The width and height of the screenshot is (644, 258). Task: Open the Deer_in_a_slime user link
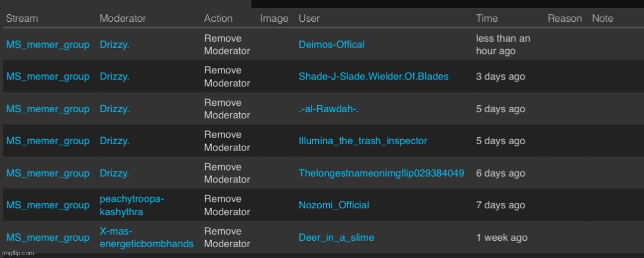336,237
